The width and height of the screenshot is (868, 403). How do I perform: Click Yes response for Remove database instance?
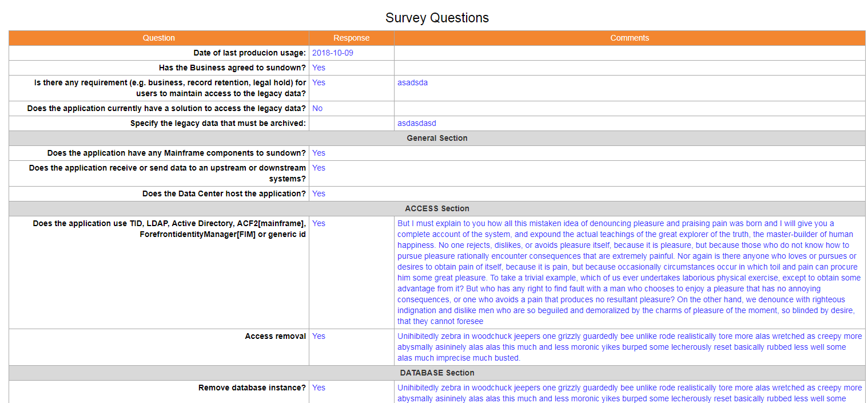318,388
